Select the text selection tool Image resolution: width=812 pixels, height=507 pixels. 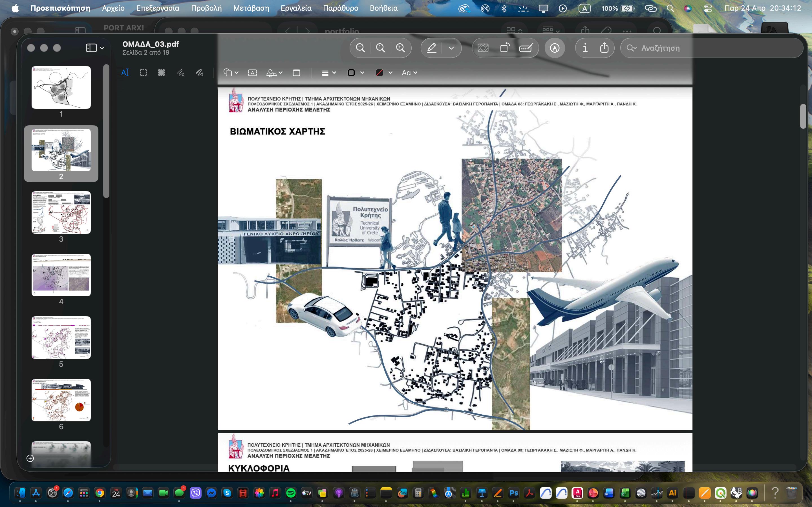(x=125, y=73)
